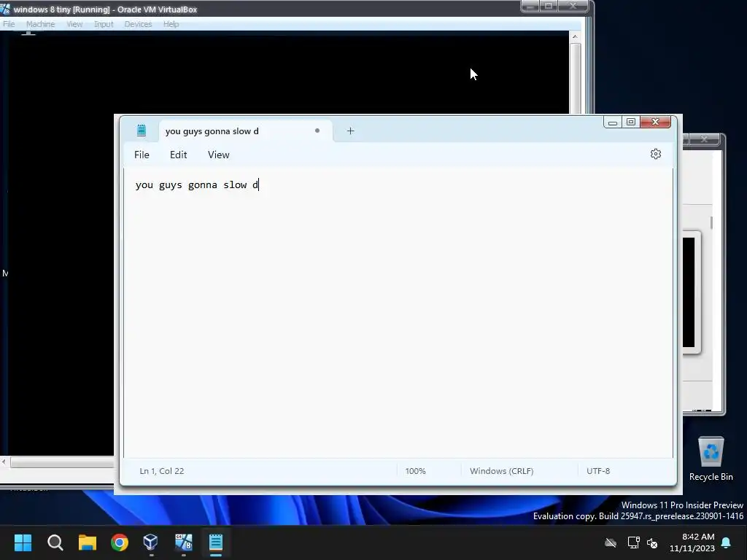Switch to Notepad taskbar icon

(x=216, y=542)
